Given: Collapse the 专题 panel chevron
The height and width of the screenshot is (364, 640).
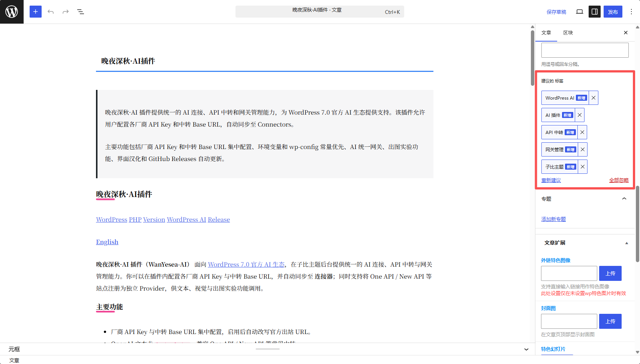Looking at the screenshot, I should pyautogui.click(x=624, y=199).
